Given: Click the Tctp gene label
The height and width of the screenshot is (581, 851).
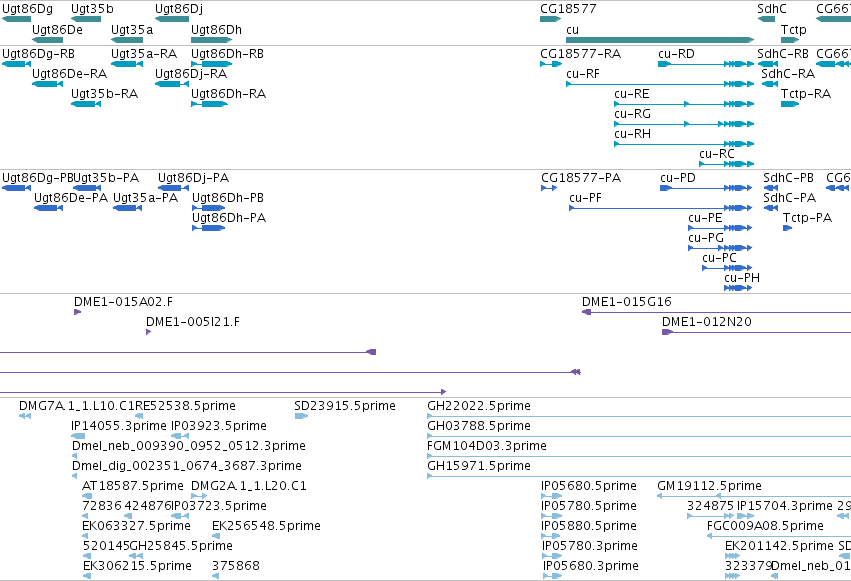Looking at the screenshot, I should tap(793, 30).
